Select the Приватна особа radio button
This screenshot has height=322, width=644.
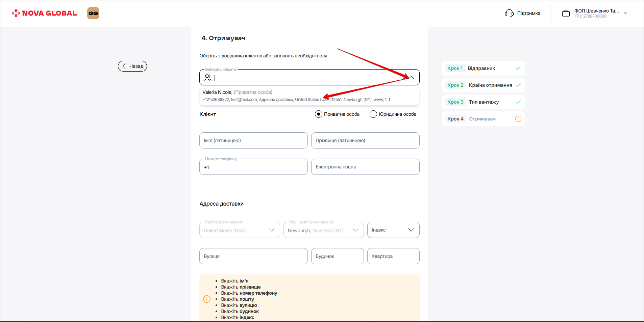click(x=318, y=114)
